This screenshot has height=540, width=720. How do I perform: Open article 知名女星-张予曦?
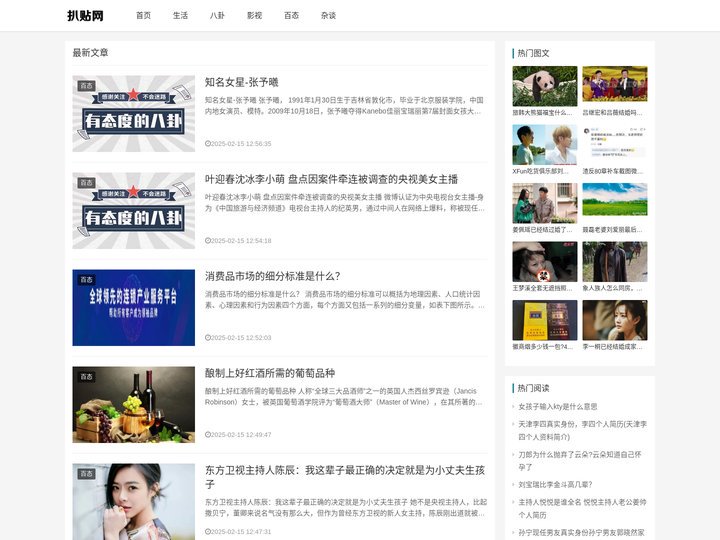point(242,82)
